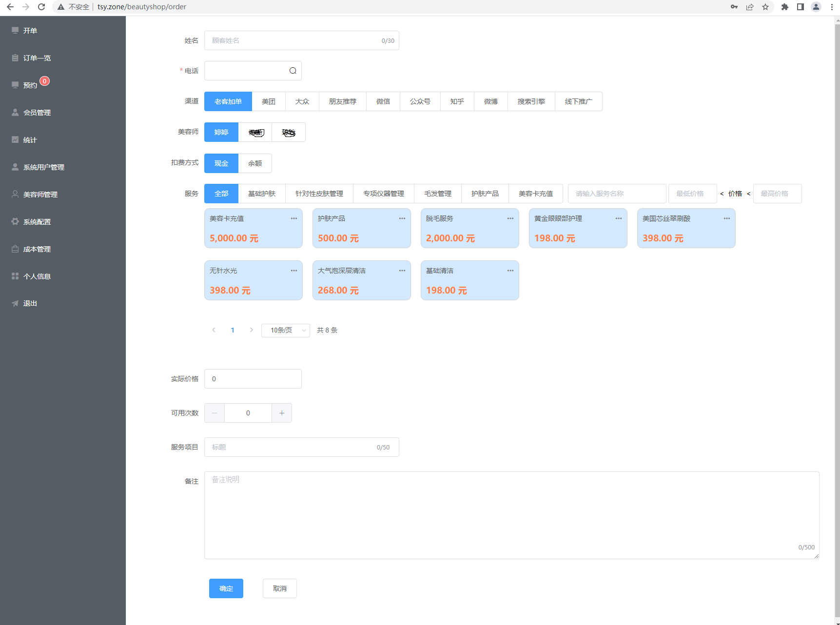Image resolution: width=840 pixels, height=625 pixels.
Task: Focus the 最高价格 input field
Action: 778,194
